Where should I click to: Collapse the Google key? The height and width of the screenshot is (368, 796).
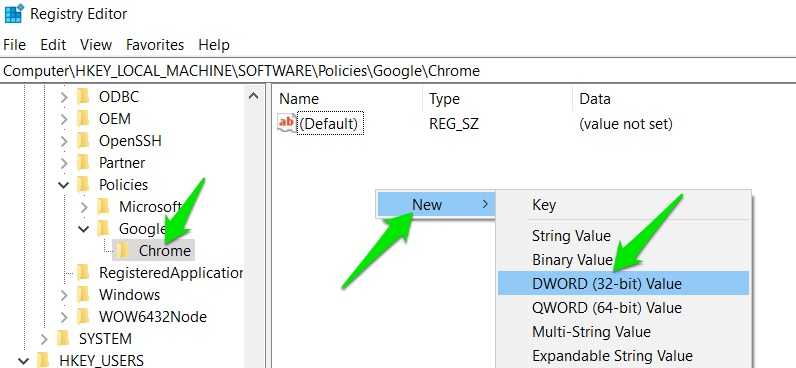tap(84, 229)
